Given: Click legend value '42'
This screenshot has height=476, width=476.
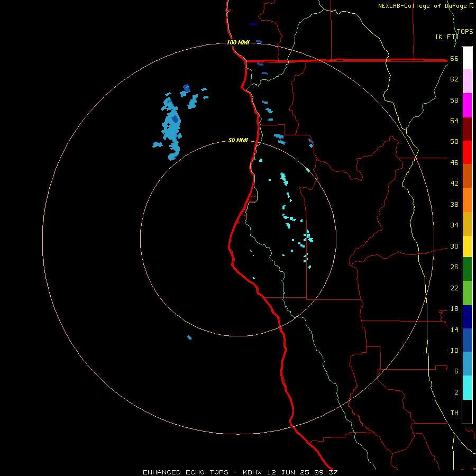Looking at the screenshot, I should pyautogui.click(x=454, y=184).
